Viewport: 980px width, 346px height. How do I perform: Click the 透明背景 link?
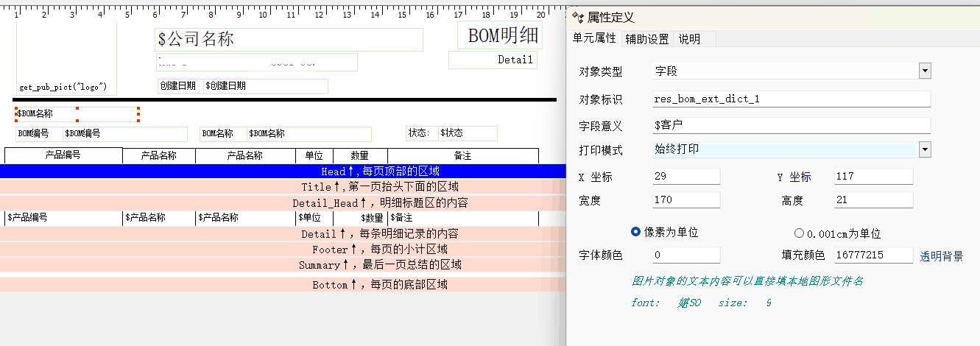point(941,256)
